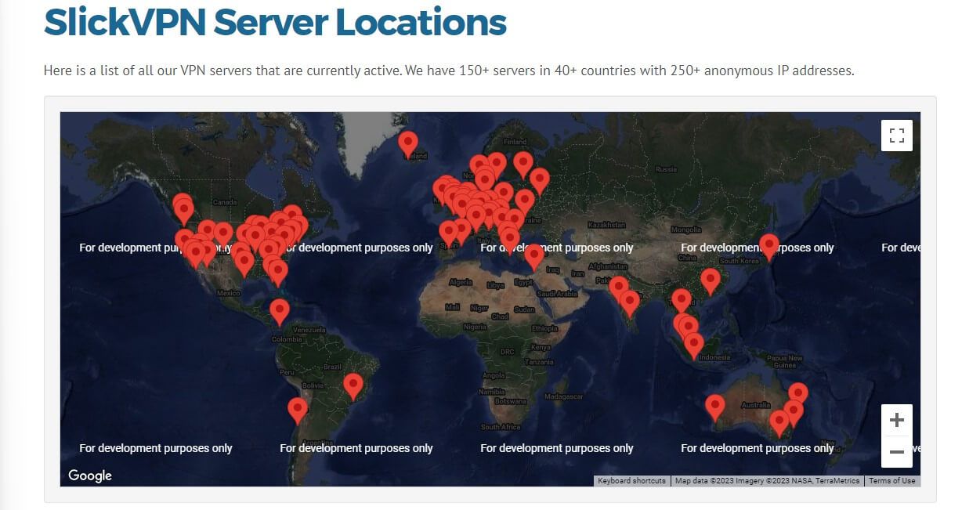This screenshot has height=510, width=980.
Task: Select the server pin over Indonesia
Action: [693, 346]
